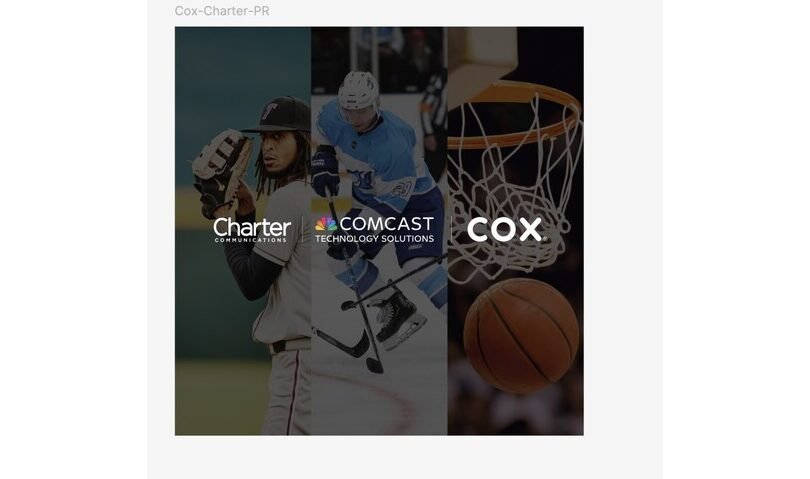Click the orange basketball hoop rim
The image size is (810, 479).
[514, 112]
